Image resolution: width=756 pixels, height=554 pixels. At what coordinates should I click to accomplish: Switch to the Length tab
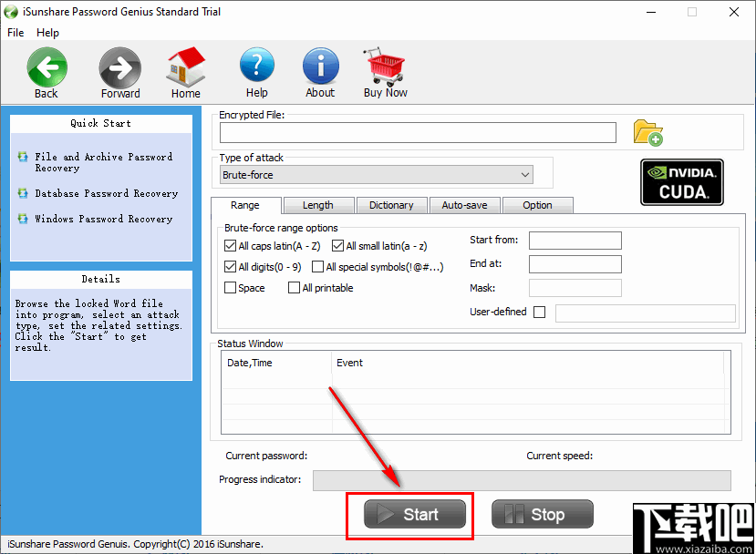318,205
